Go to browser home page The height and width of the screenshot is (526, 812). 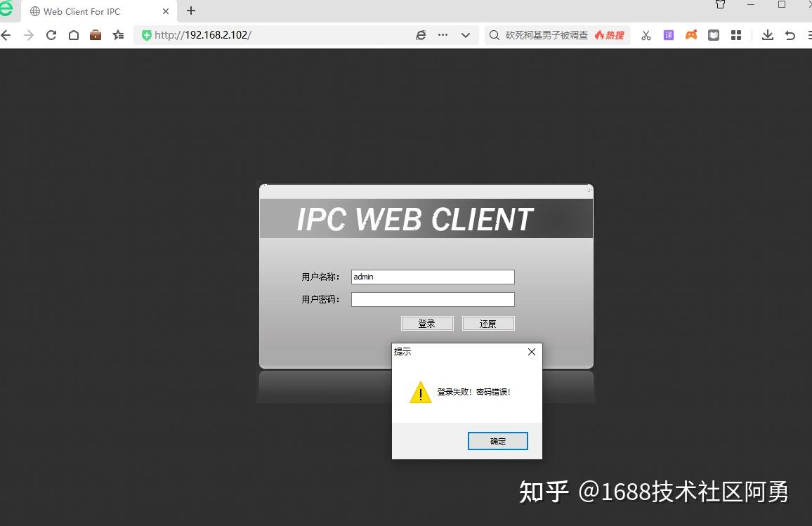point(73,34)
